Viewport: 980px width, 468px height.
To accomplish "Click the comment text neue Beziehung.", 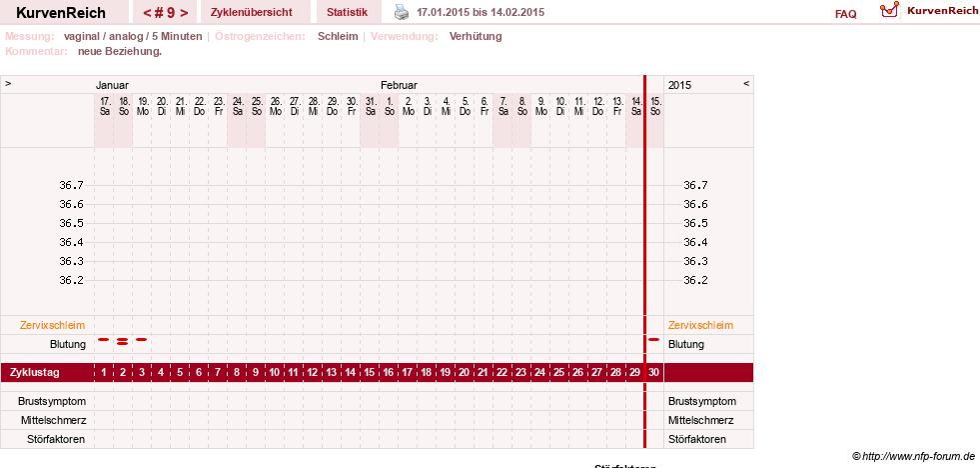I will pyautogui.click(x=120, y=51).
